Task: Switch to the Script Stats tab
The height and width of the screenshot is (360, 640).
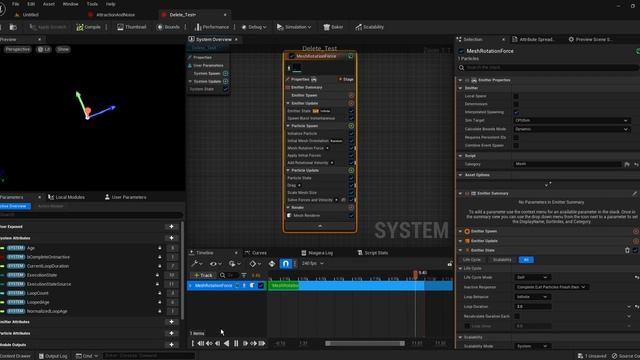Action: [373, 253]
